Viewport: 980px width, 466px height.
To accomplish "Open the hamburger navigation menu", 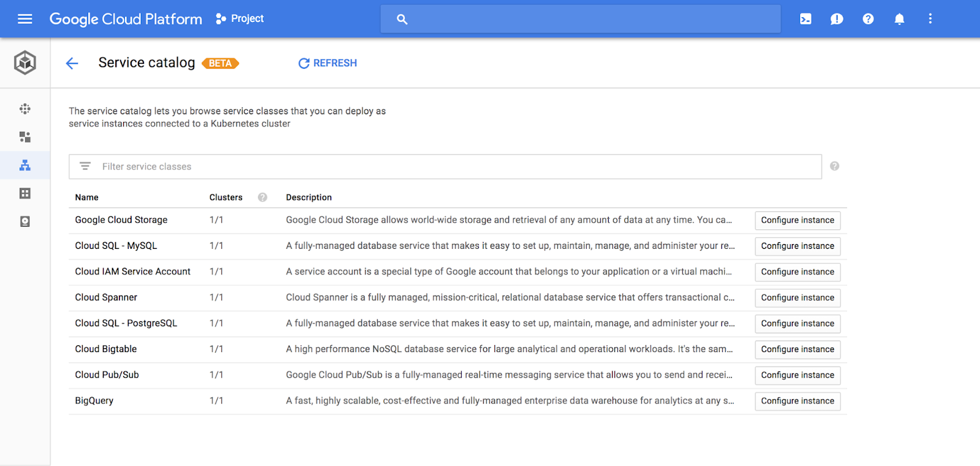I will click(x=25, y=19).
